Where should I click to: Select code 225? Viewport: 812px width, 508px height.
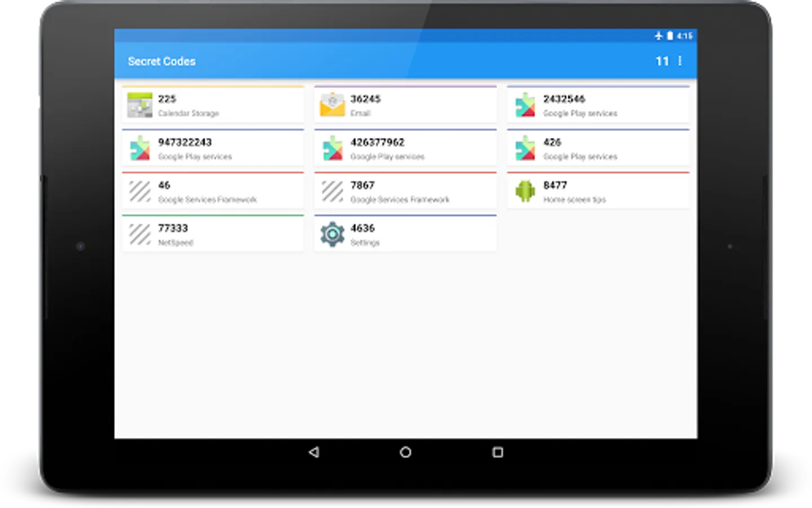(167, 99)
